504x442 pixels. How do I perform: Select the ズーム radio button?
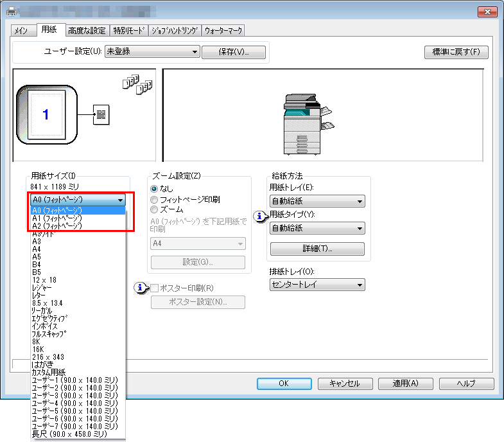click(x=154, y=209)
